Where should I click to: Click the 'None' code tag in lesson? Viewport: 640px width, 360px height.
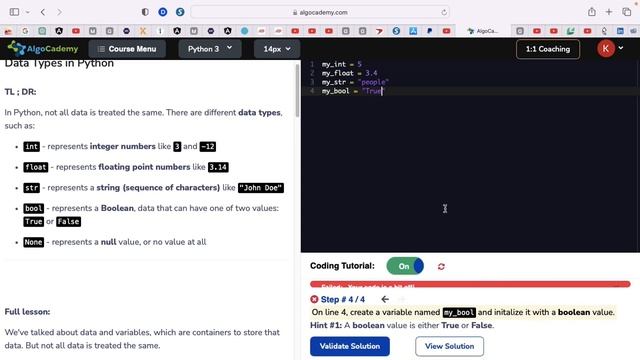(x=33, y=242)
